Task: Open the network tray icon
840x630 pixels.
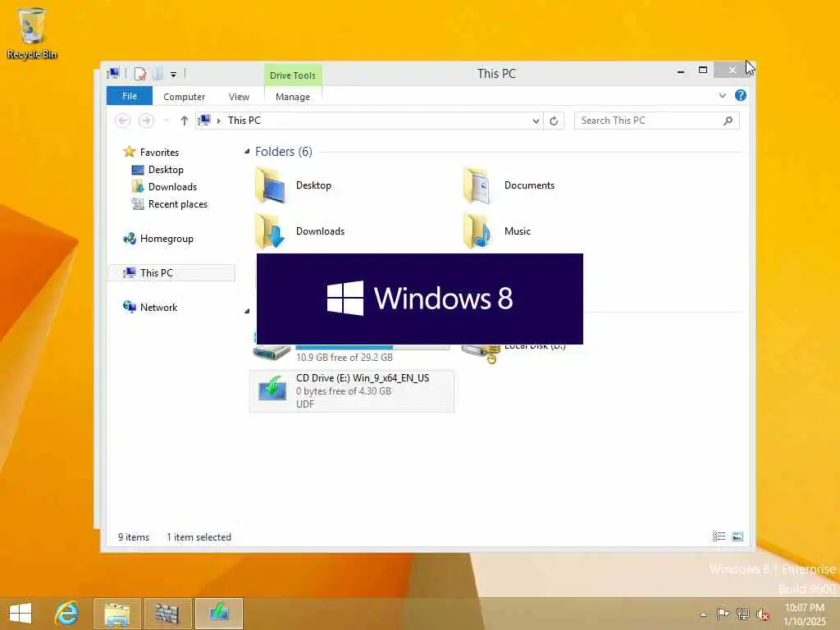Action: [742, 614]
